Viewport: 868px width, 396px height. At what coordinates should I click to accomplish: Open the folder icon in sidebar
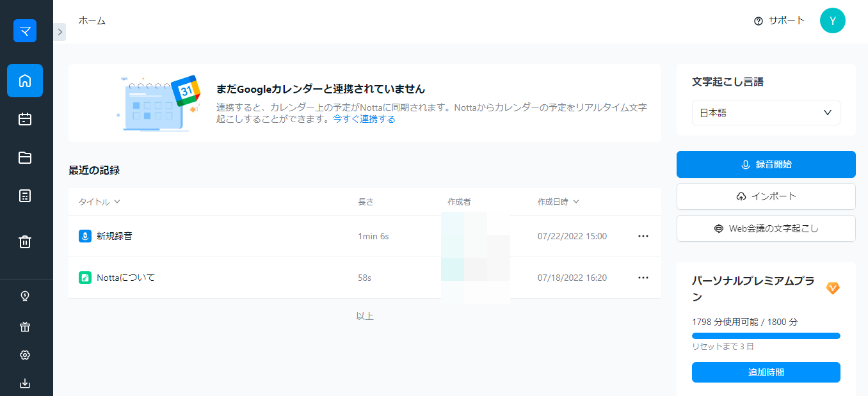(x=25, y=157)
